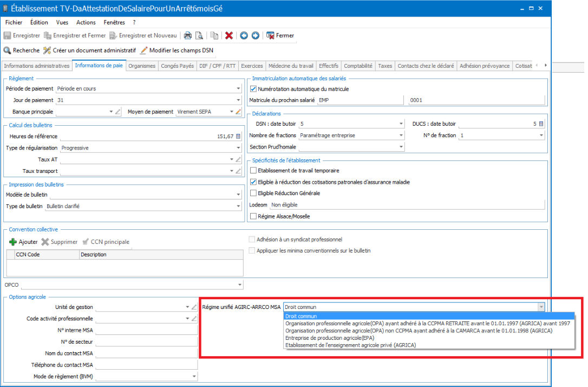Image resolution: width=588 pixels, height=387 pixels.
Task: Click the Recherche magnifier tool
Action: (21, 50)
